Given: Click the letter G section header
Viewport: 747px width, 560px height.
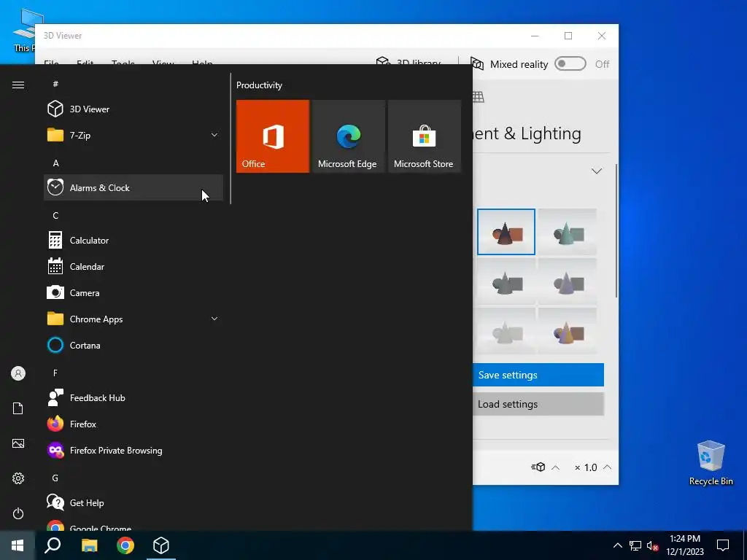Looking at the screenshot, I should tap(55, 478).
